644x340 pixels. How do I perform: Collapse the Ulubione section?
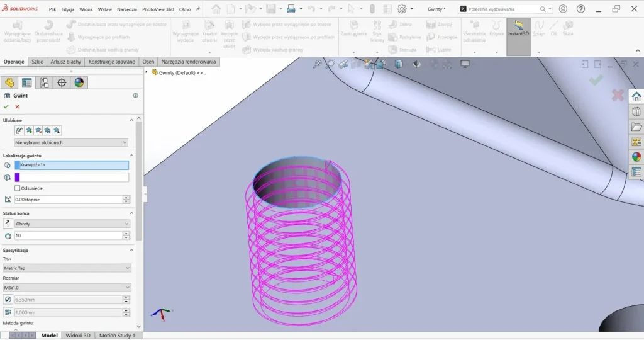[x=131, y=120]
